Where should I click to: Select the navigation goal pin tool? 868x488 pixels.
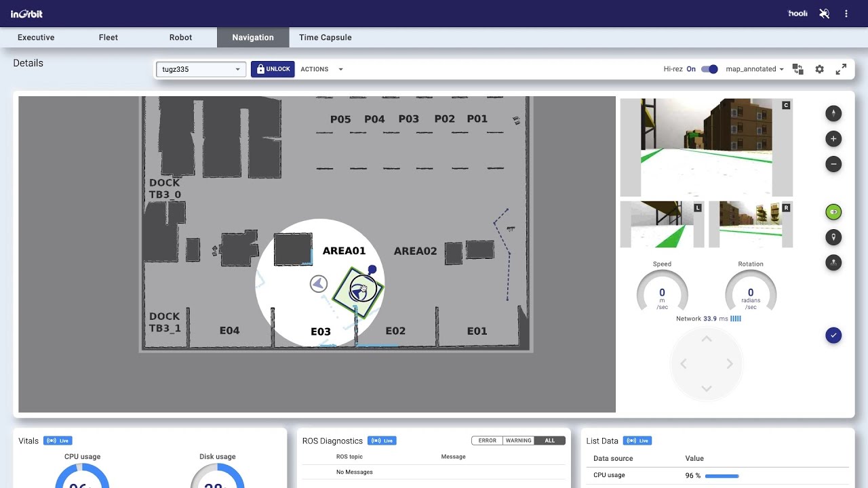pyautogui.click(x=833, y=237)
